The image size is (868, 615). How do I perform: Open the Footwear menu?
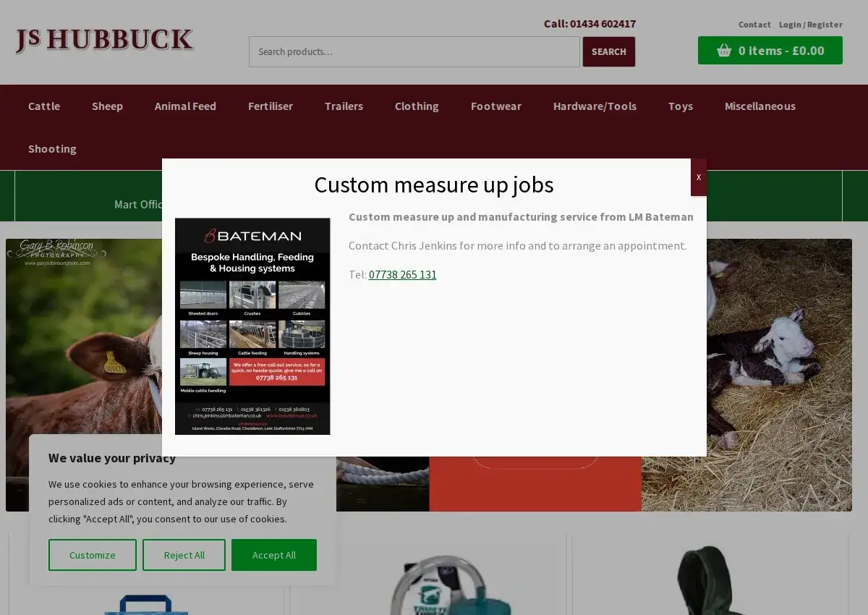[496, 106]
